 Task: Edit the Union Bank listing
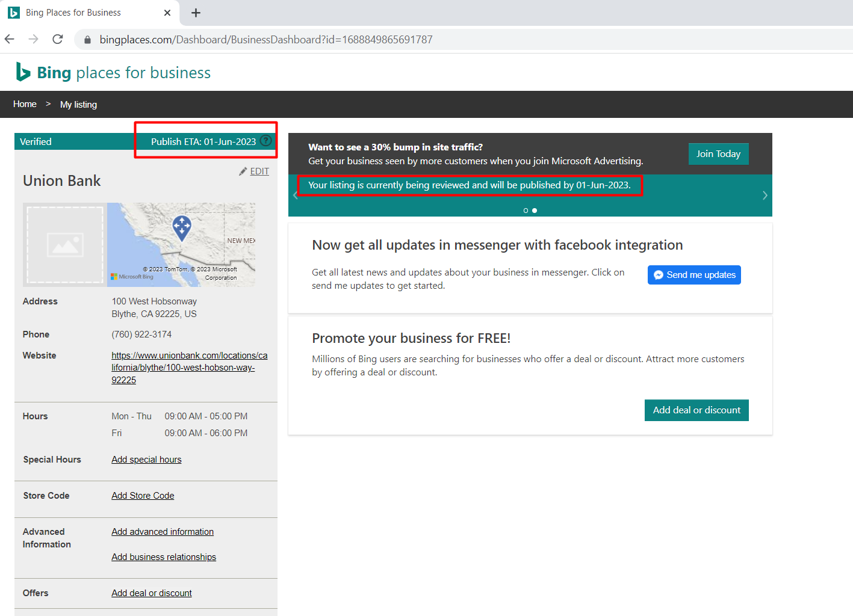point(255,171)
